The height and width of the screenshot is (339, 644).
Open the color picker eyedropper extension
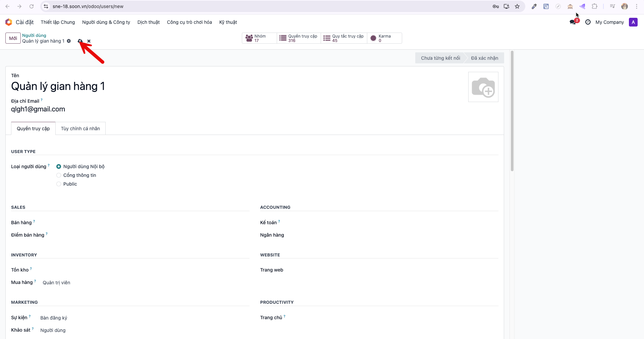[534, 6]
